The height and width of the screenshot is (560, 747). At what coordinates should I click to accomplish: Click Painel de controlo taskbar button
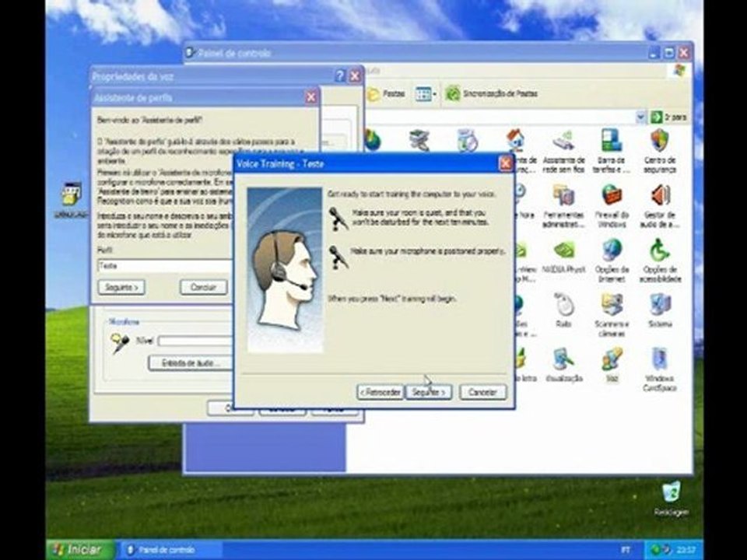pyautogui.click(x=170, y=550)
